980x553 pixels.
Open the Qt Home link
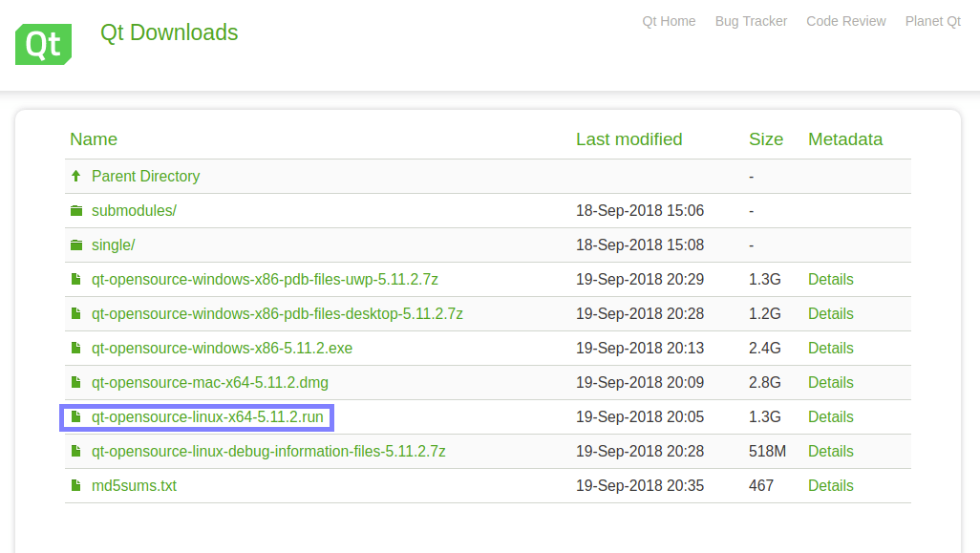click(x=669, y=21)
